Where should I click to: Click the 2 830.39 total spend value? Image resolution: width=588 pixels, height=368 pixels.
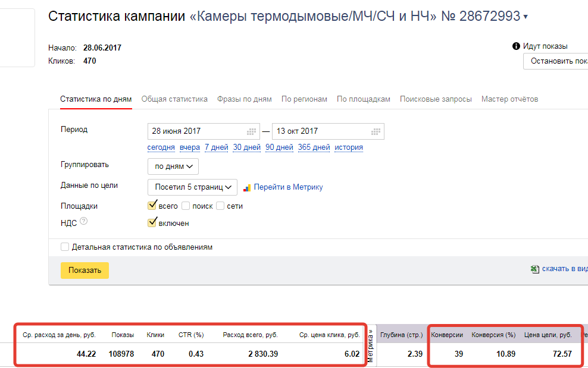pos(263,354)
